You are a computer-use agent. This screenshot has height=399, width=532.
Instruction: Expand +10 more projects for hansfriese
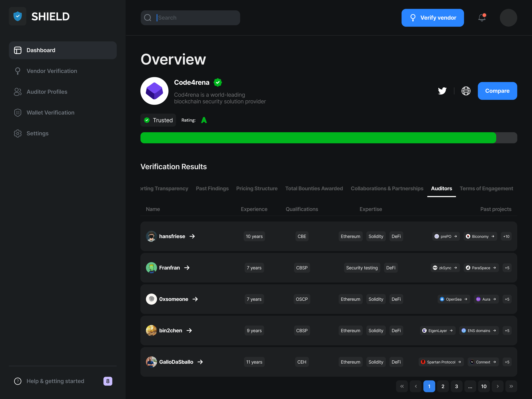[506, 236]
